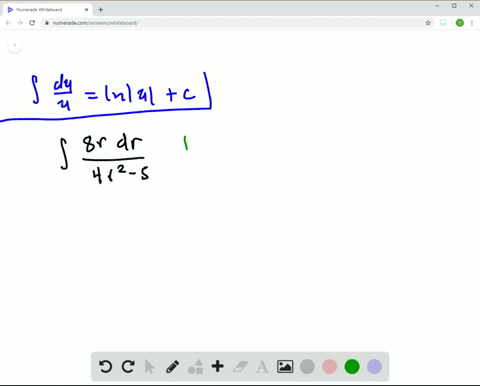480x386 pixels.
Task: Switch to the Numerade Whiteboard tab
Action: pos(48,10)
